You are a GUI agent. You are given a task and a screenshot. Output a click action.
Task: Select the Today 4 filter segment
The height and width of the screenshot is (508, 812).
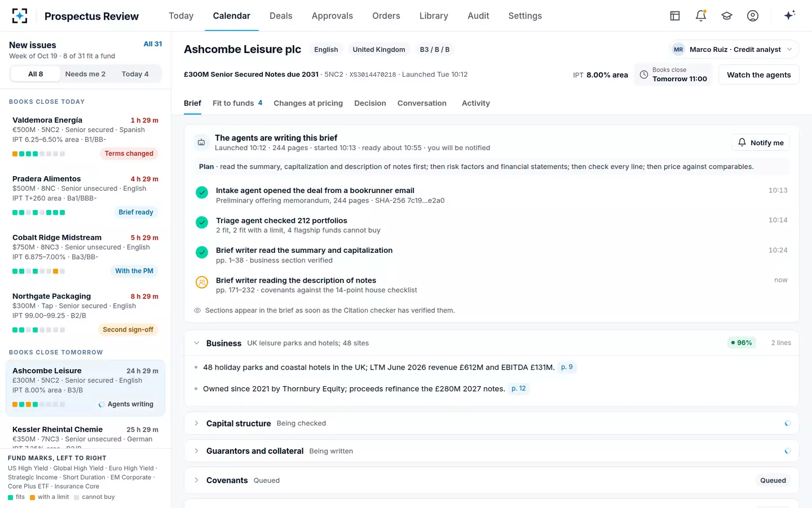[135, 74]
